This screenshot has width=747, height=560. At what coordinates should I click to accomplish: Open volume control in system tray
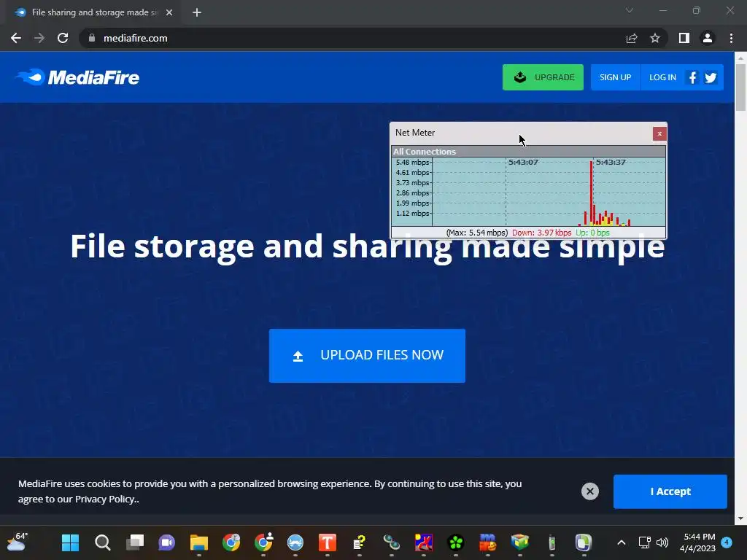pos(662,542)
